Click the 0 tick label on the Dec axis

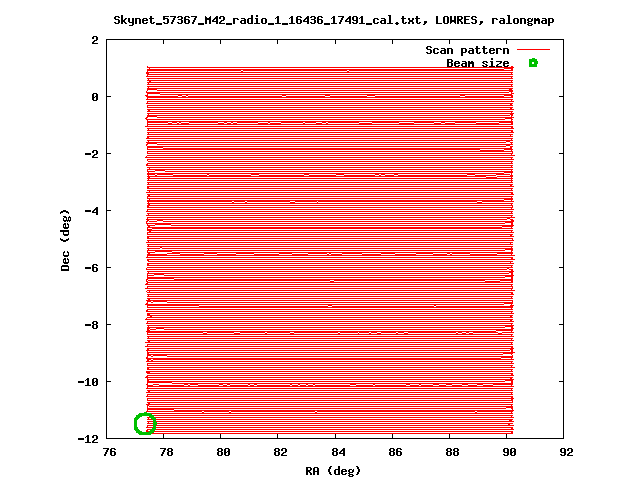[95, 97]
